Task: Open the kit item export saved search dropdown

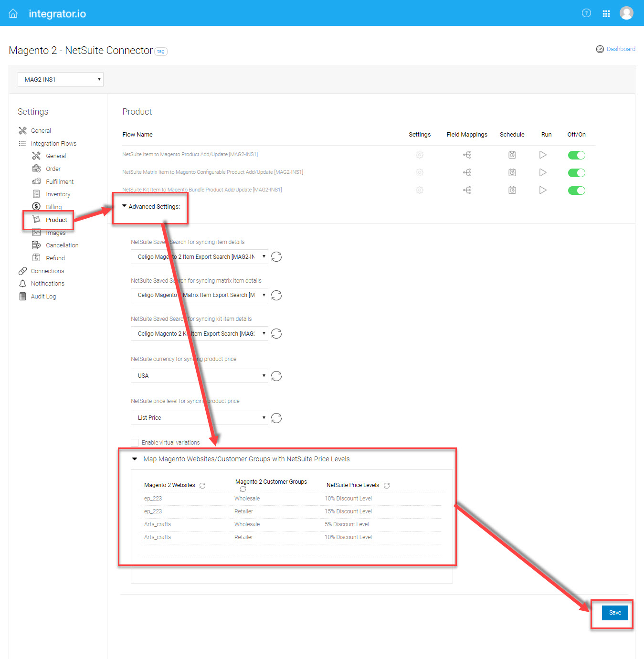Action: pos(200,334)
